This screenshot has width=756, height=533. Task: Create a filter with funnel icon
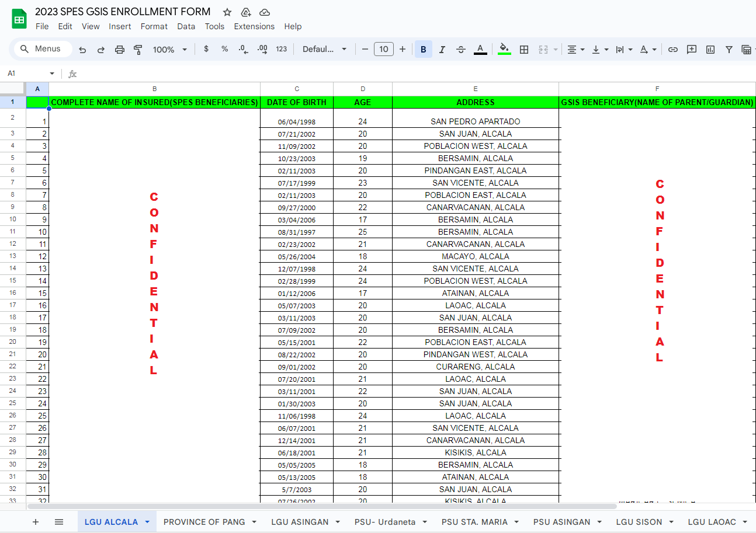pos(729,50)
